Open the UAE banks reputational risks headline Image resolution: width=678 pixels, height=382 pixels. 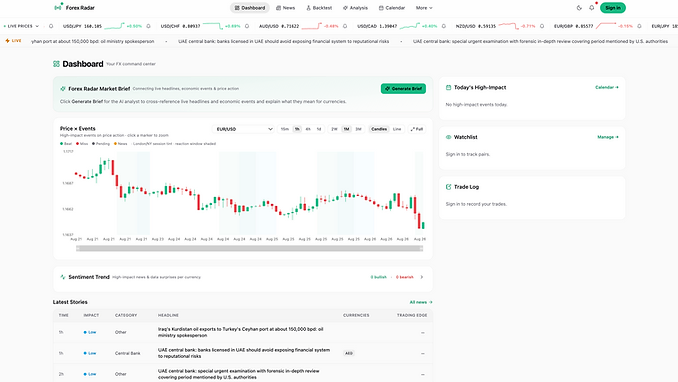pyautogui.click(x=244, y=353)
